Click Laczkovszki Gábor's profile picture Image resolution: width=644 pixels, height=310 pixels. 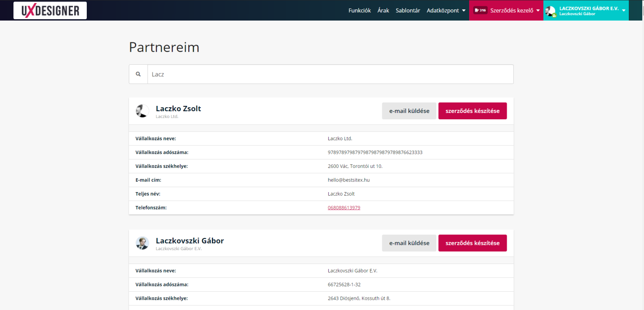[142, 243]
